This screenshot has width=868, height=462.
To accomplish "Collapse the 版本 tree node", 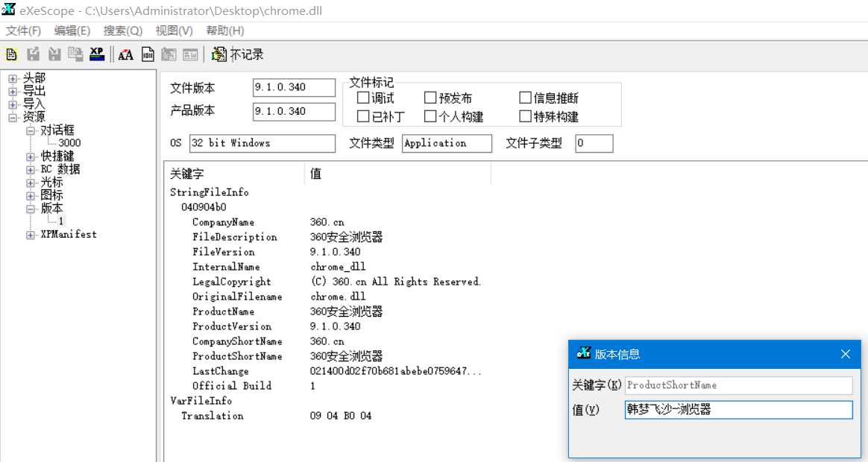I will [31, 209].
